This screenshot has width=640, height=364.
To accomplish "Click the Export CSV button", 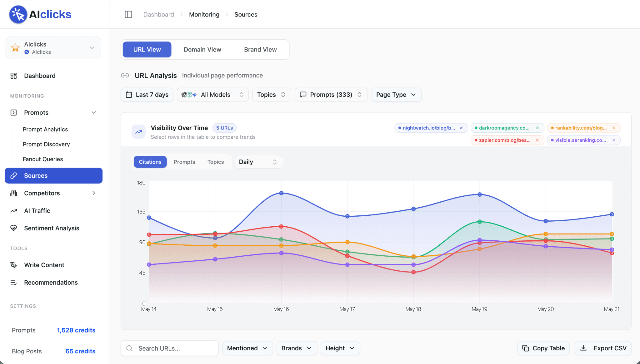I will [603, 348].
